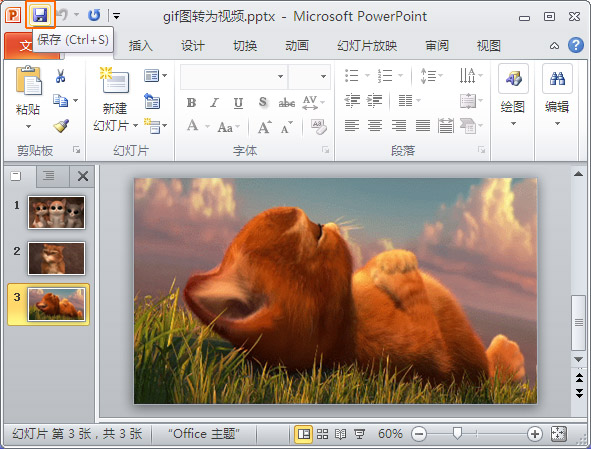Open the Font dialog launcher (字体)
The image size is (591, 449).
[325, 150]
